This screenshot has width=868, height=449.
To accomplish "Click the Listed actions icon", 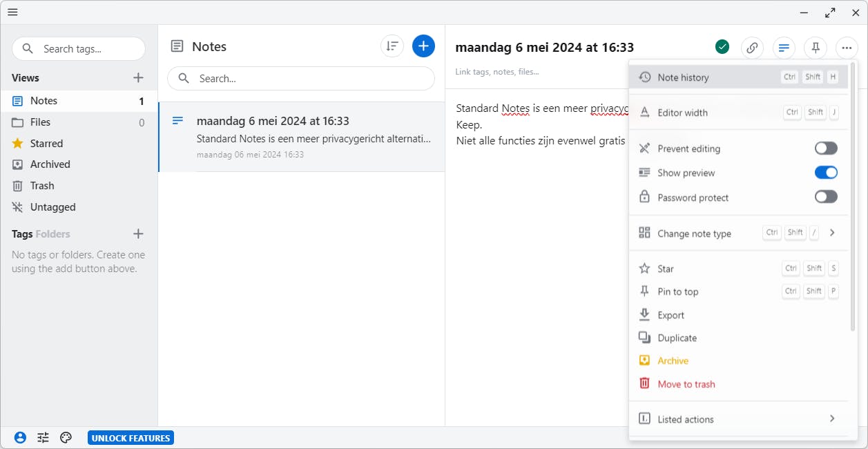I will tap(644, 419).
